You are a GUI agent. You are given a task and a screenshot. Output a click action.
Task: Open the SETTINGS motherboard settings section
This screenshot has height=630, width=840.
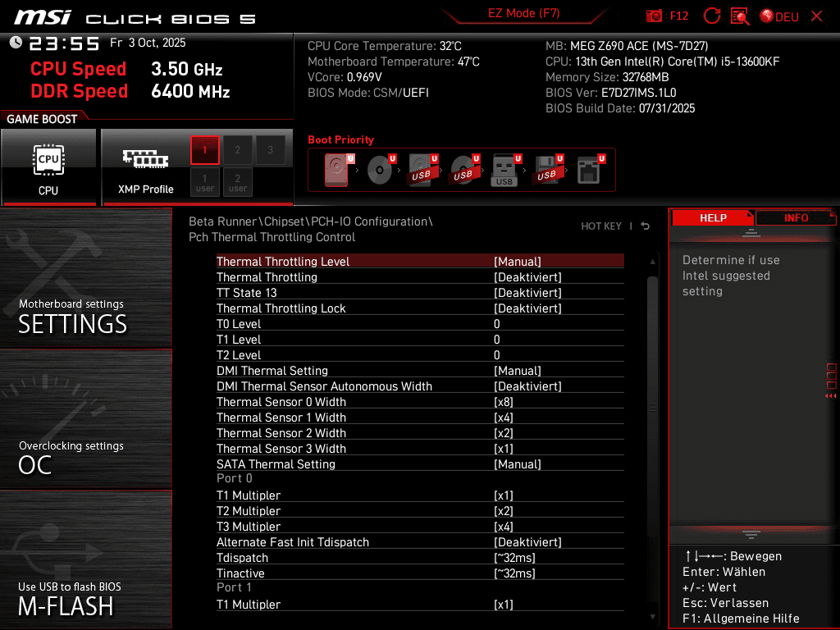[85, 277]
